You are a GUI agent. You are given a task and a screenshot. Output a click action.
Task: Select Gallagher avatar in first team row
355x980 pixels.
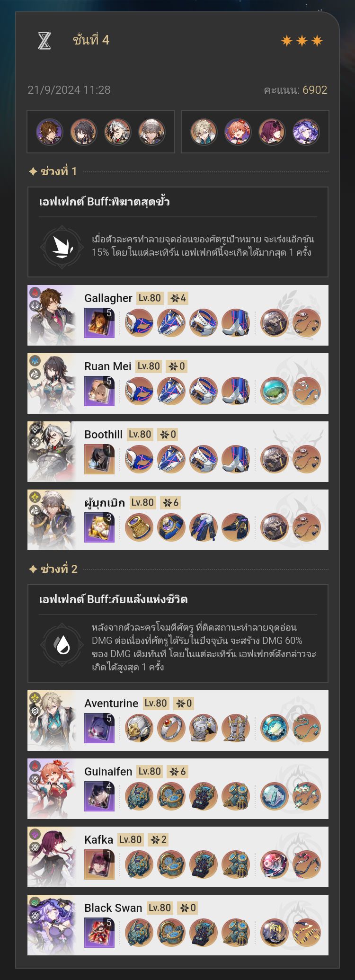[50, 132]
